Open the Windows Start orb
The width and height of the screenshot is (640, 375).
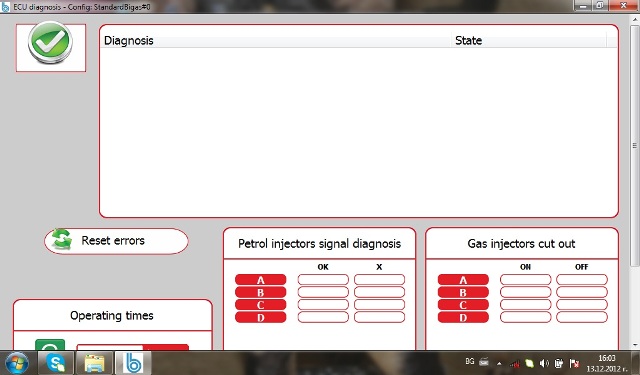[17, 363]
